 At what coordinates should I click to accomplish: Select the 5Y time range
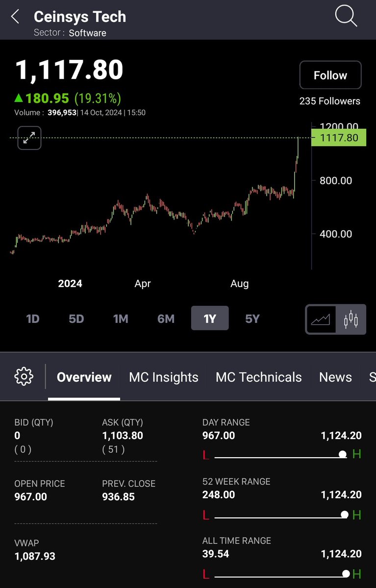pyautogui.click(x=252, y=319)
